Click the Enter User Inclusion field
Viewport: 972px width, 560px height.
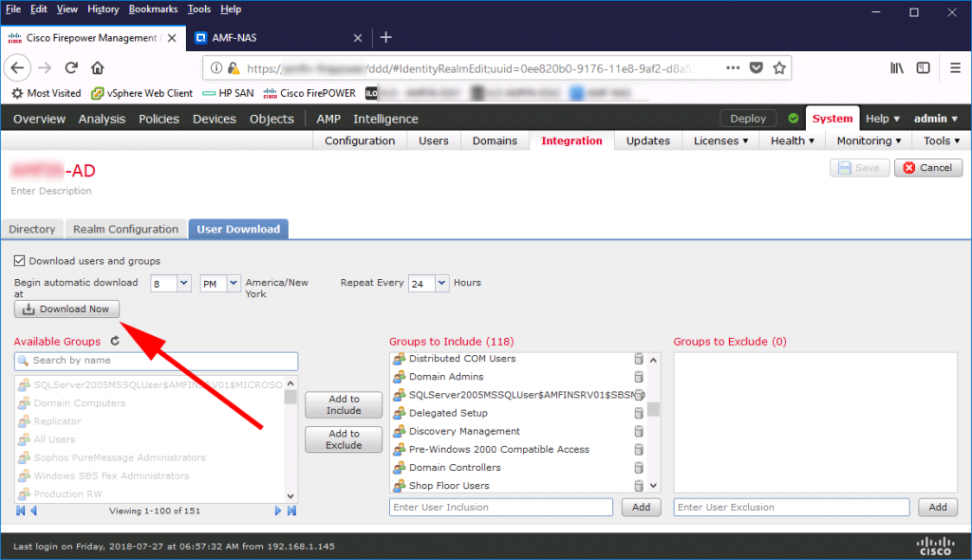[500, 507]
